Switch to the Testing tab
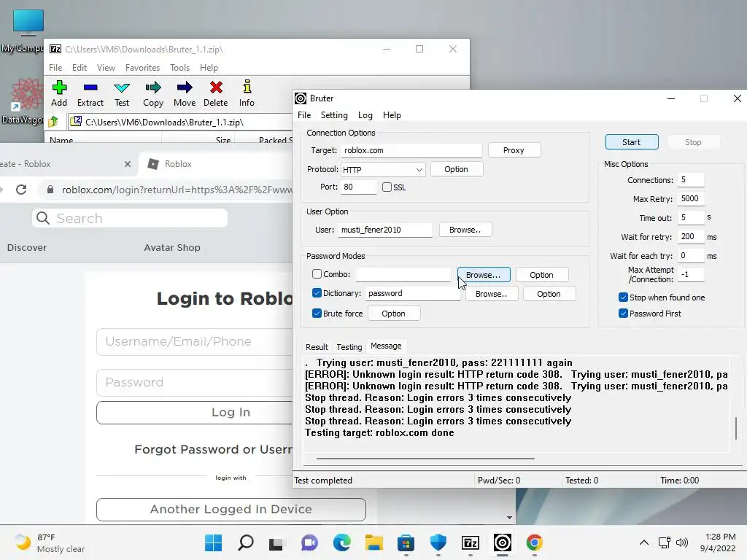The height and width of the screenshot is (560, 747). [349, 347]
